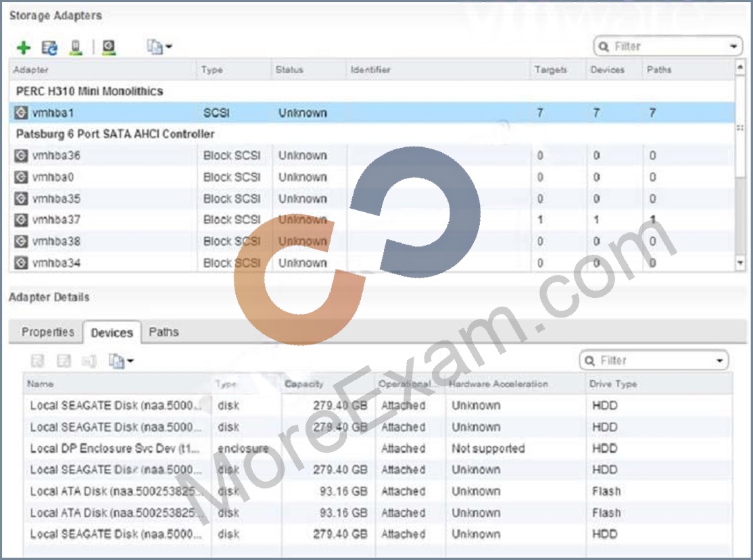Open the export dropdown in Devices toolbar
This screenshot has height=560, width=753.
(121, 361)
